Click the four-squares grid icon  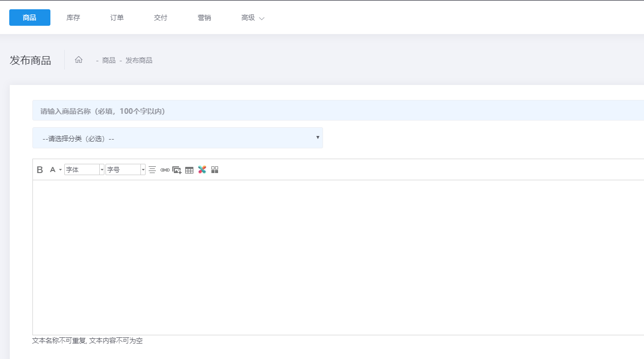pyautogui.click(x=215, y=169)
